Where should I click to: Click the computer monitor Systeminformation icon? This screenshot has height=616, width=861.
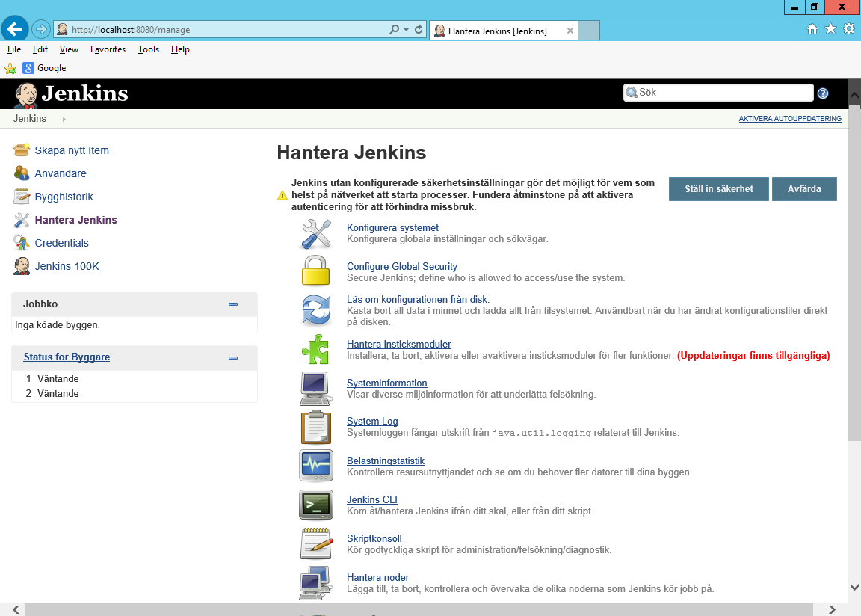tap(316, 388)
